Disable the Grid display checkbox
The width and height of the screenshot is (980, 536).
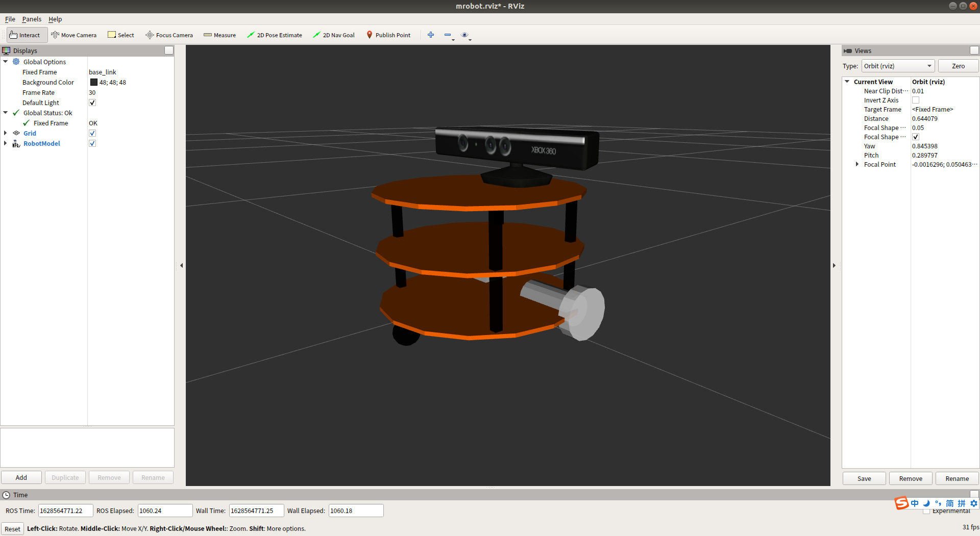pos(92,133)
